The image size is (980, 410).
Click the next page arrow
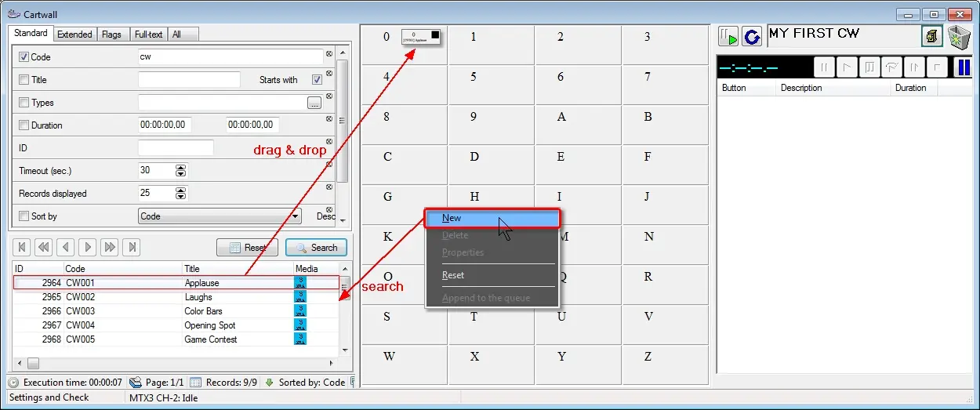pos(88,247)
